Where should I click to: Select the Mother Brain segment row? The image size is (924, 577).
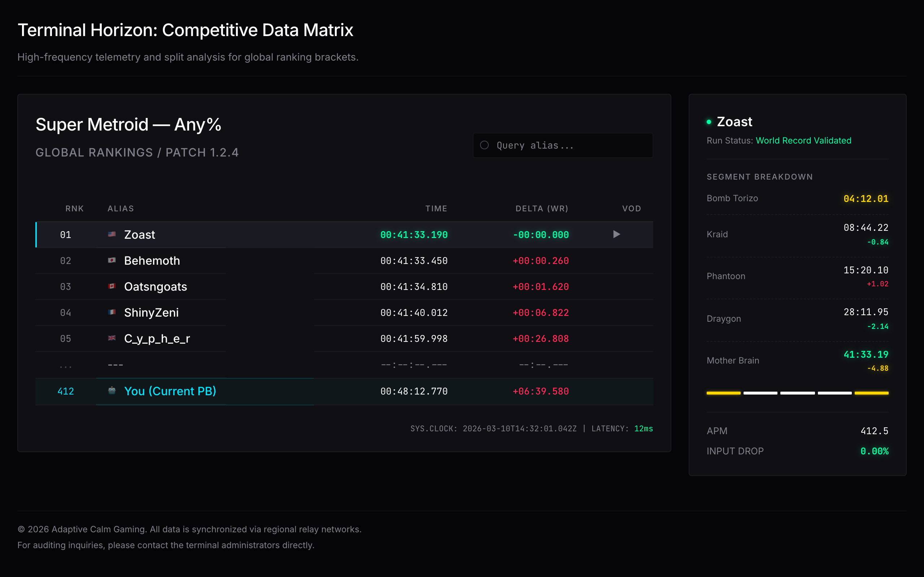tap(733, 361)
